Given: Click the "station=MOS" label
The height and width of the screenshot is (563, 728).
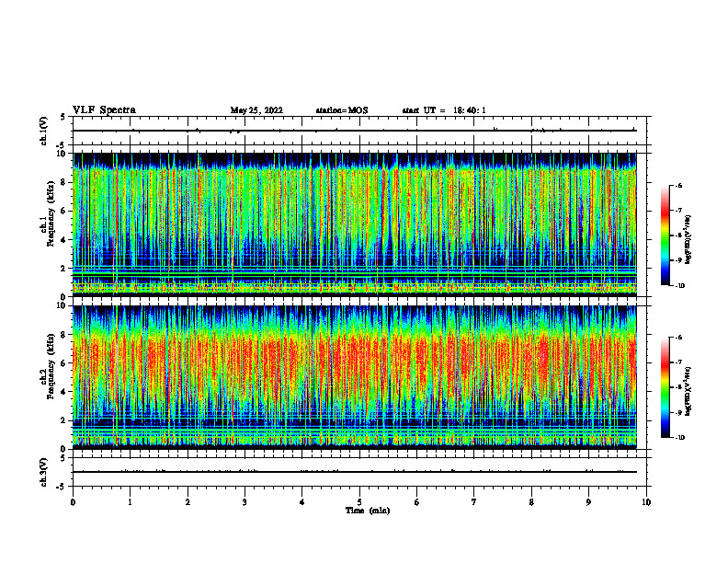Looking at the screenshot, I should tap(342, 110).
